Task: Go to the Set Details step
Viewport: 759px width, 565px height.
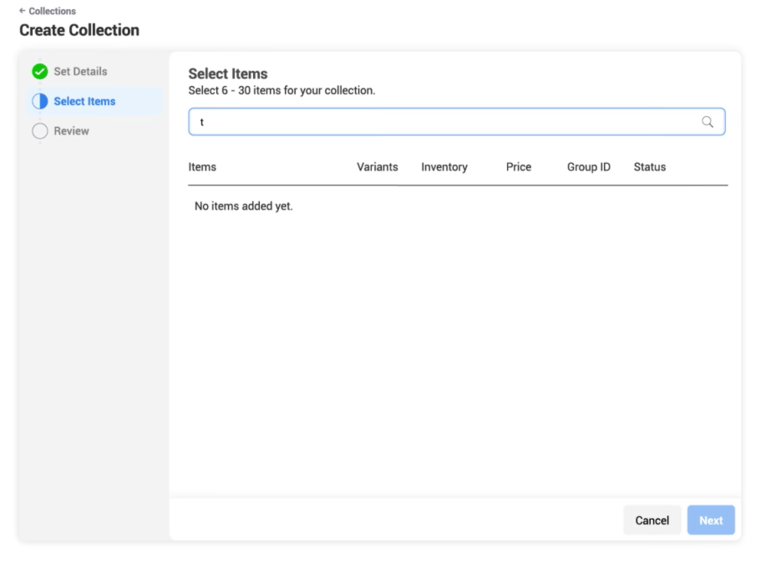Action: [80, 72]
